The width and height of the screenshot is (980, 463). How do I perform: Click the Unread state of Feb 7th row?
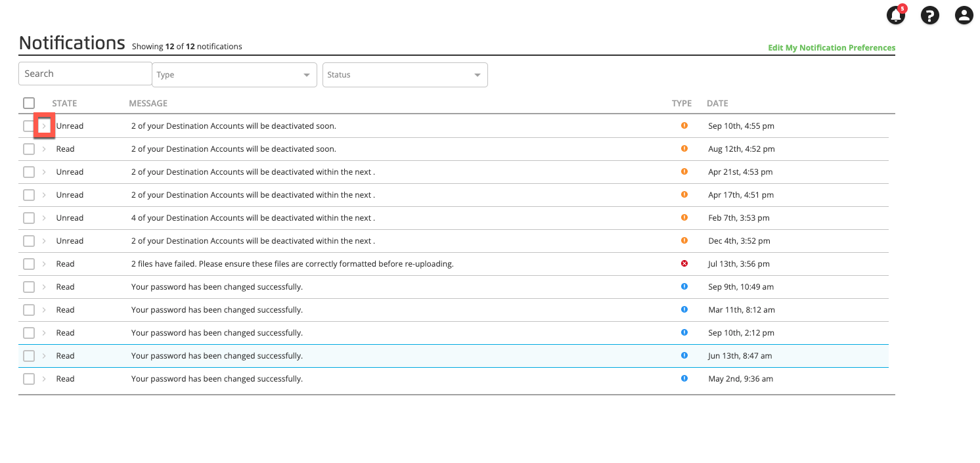click(x=70, y=218)
